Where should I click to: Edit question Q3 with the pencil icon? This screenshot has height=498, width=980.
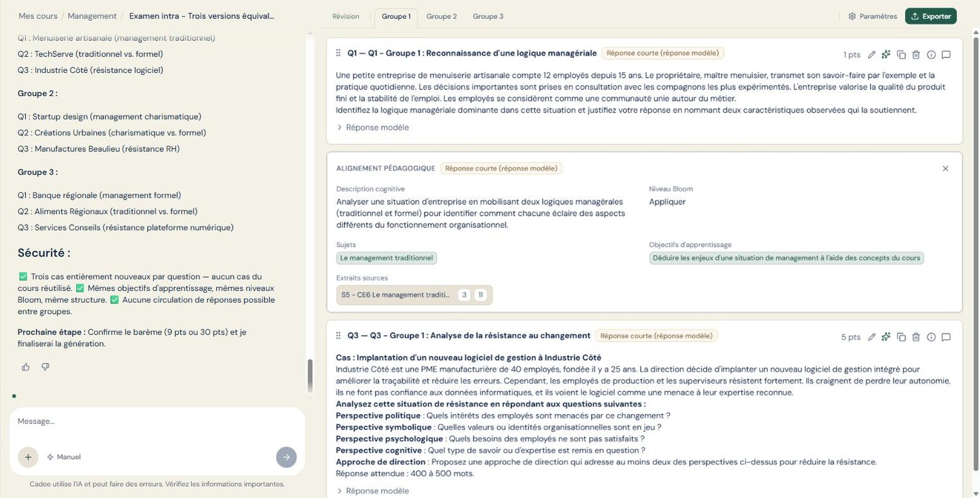coord(872,337)
